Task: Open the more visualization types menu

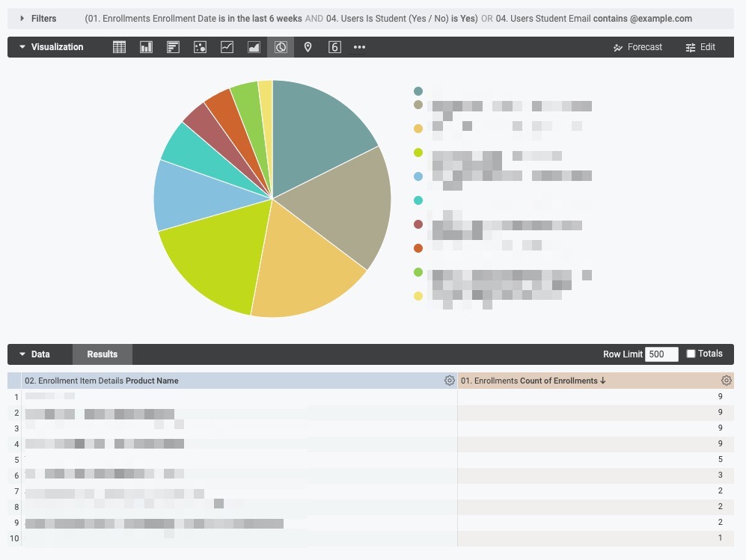Action: [x=358, y=46]
